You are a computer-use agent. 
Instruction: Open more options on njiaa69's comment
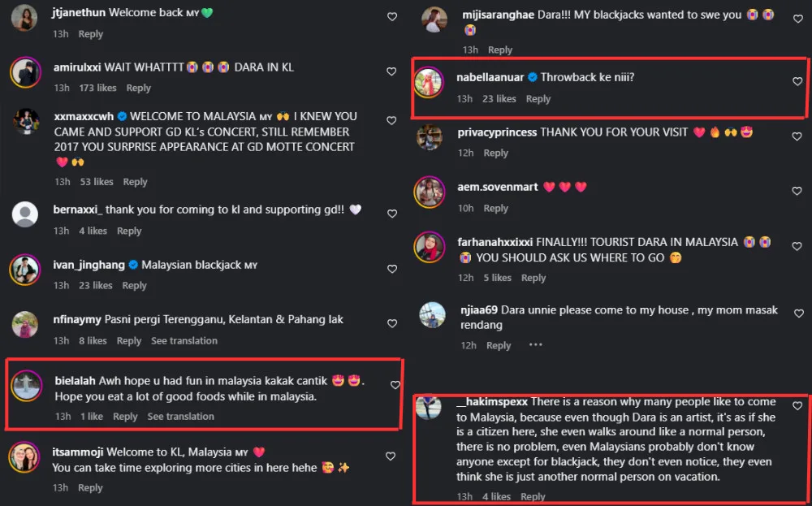click(535, 345)
